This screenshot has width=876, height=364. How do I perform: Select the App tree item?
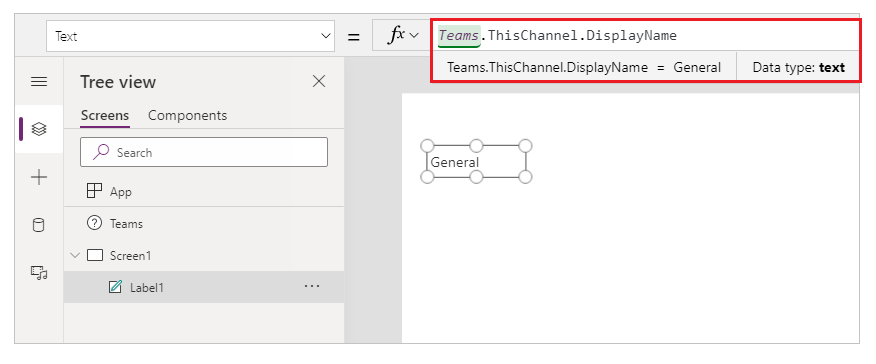tap(204, 191)
